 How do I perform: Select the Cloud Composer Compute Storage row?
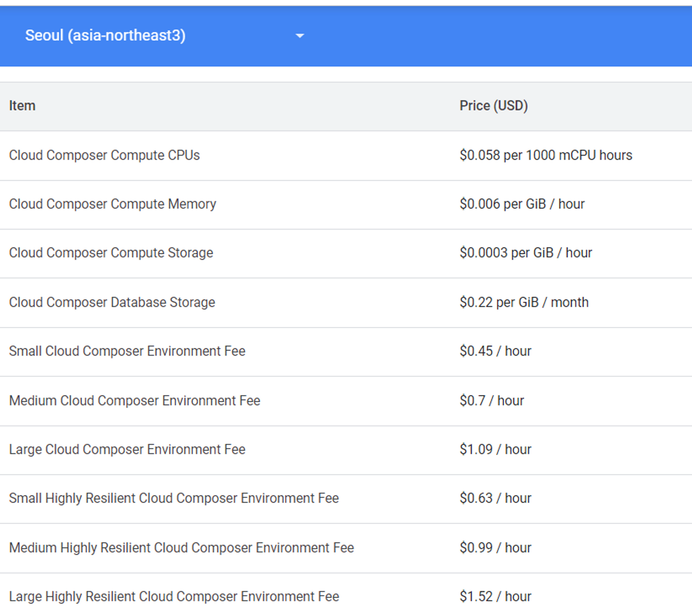(x=111, y=253)
